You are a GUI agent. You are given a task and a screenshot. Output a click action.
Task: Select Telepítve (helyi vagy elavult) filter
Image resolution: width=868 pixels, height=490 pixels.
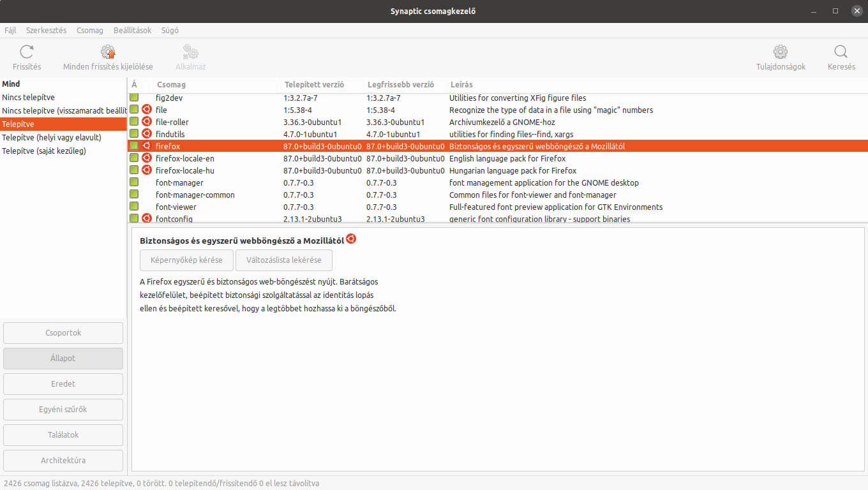coord(63,138)
